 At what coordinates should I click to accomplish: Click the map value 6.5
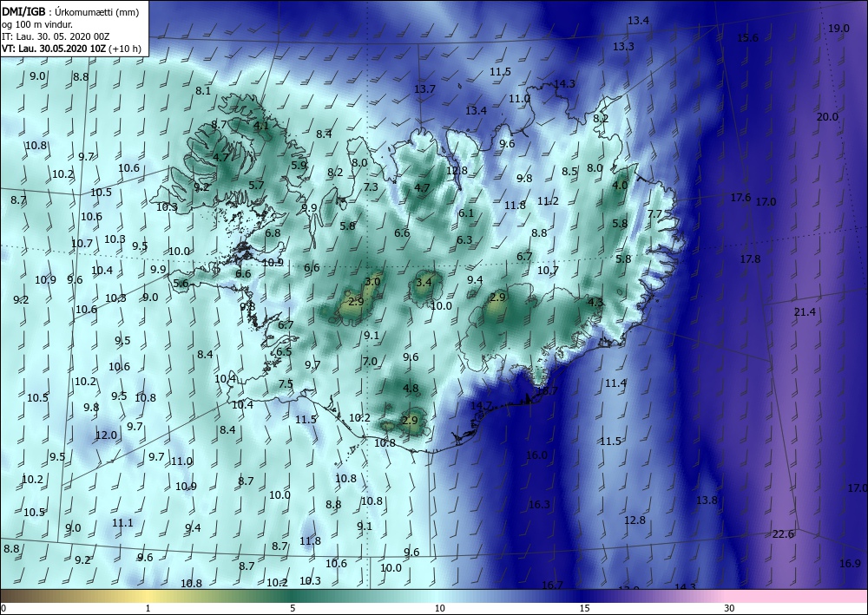(x=284, y=352)
